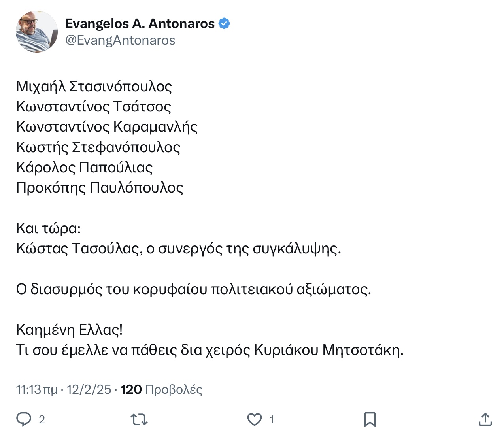Open the 120 Προβολές view count

(161, 389)
